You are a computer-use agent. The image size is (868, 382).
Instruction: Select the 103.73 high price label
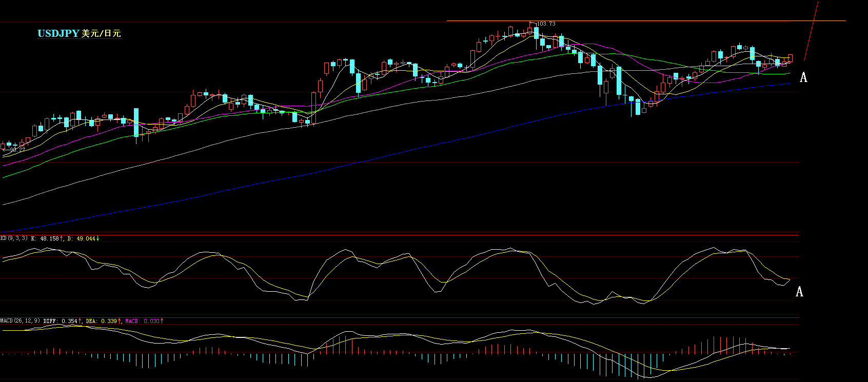click(x=546, y=24)
